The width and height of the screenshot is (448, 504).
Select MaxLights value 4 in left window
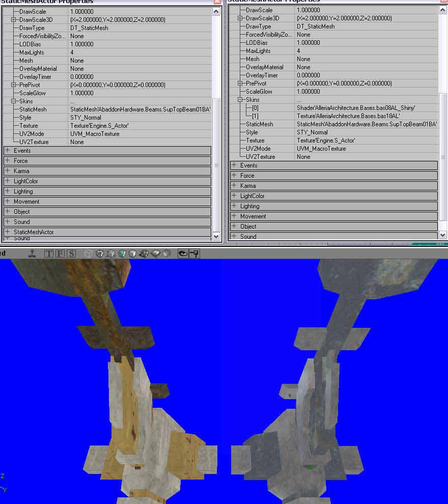[x=72, y=52]
